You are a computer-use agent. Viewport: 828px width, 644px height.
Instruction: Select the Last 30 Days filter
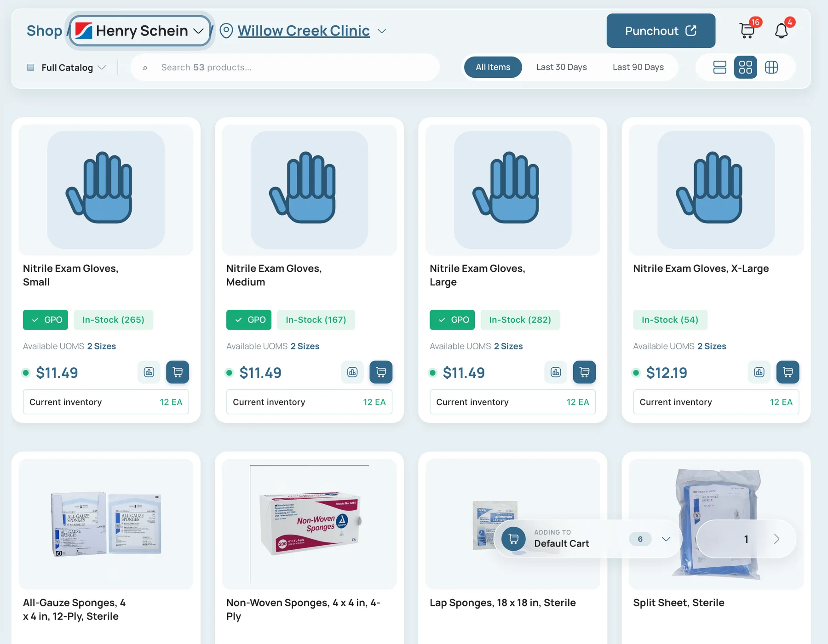pos(561,67)
